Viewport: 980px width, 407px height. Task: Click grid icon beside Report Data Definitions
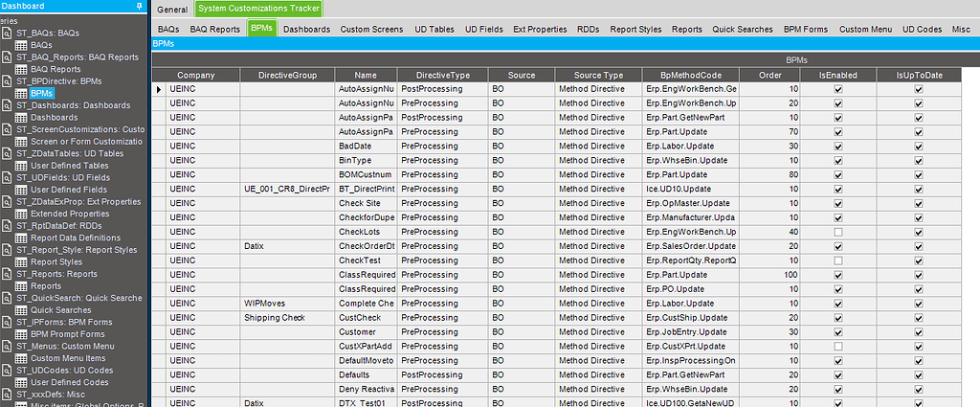point(21,237)
